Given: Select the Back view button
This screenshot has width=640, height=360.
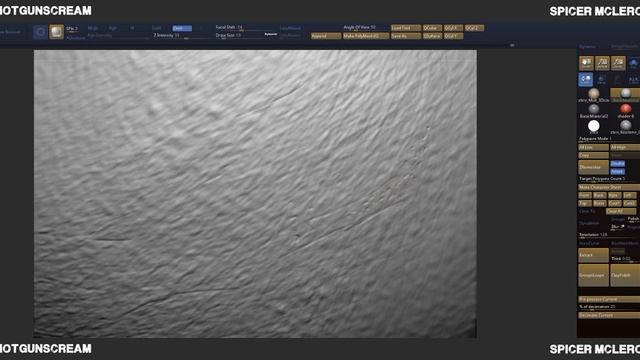Looking at the screenshot, I should click(599, 196).
